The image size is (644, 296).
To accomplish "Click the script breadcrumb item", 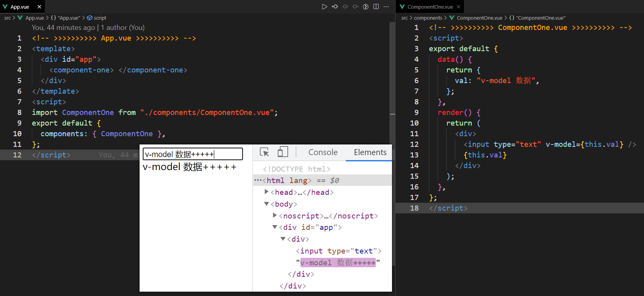I will (x=100, y=18).
